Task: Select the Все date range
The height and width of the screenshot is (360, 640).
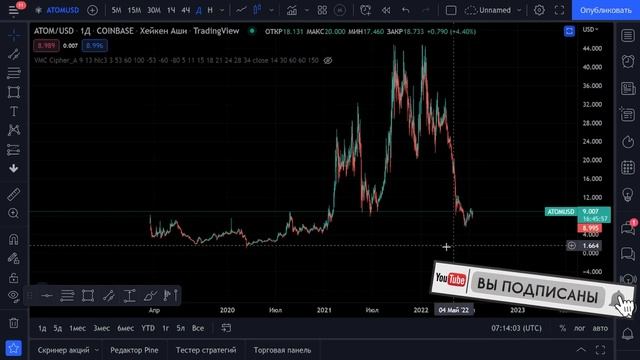Action: click(198, 328)
